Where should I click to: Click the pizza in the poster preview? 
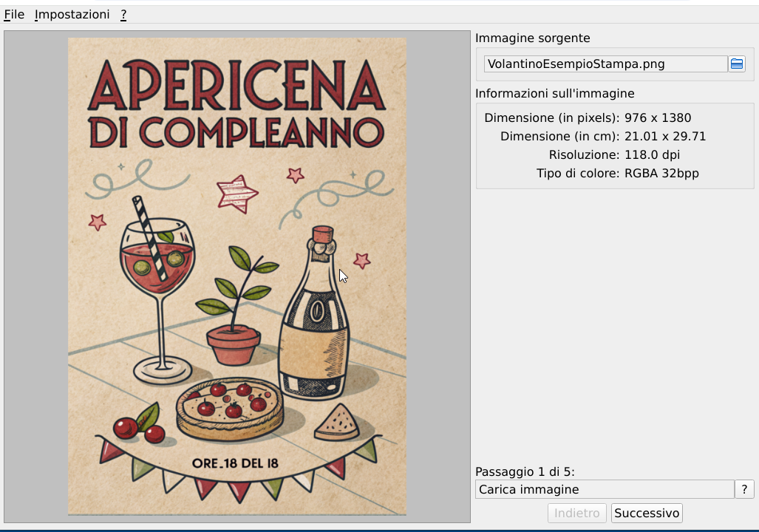(230, 409)
